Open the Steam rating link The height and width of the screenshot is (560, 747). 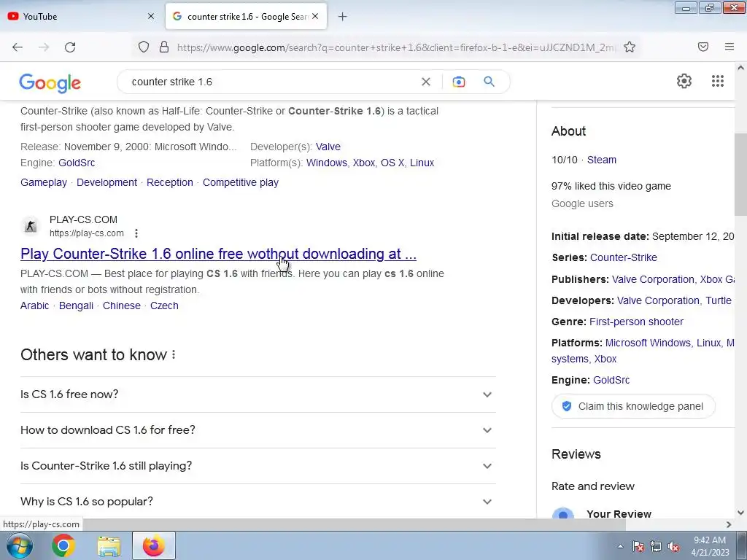click(x=601, y=160)
